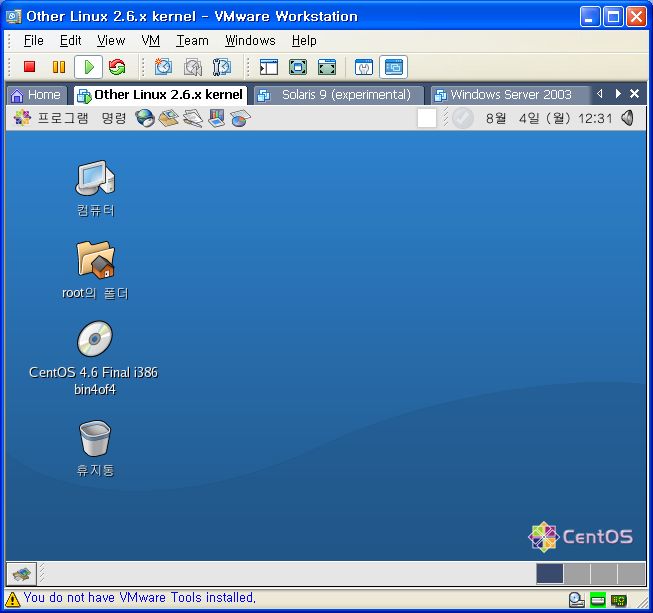653x613 pixels.
Task: Take a snapshot of the virtual machine
Action: pyautogui.click(x=164, y=67)
